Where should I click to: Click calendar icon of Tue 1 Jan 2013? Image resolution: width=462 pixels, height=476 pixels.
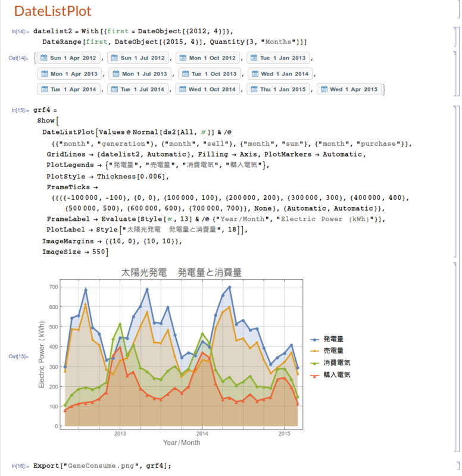tap(254, 58)
